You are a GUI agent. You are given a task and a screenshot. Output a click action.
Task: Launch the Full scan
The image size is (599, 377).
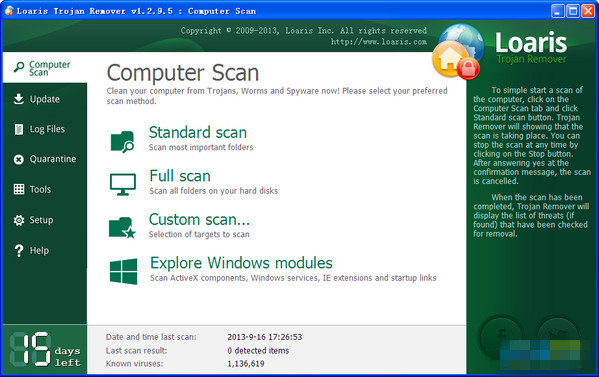point(180,176)
